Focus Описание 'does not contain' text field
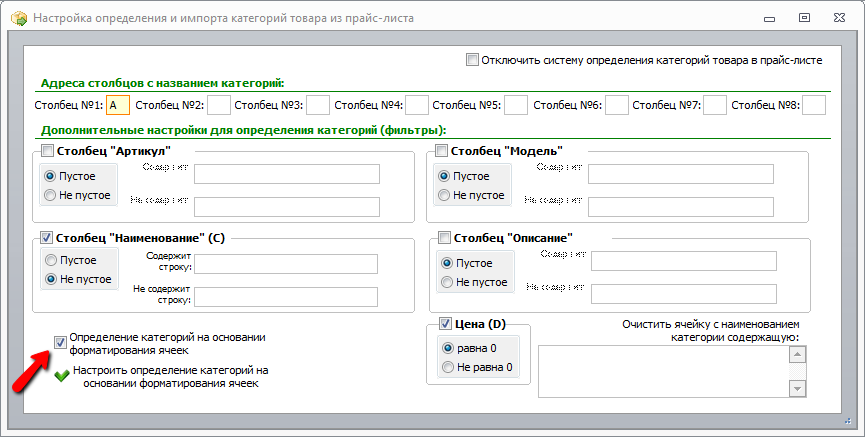Screen dimensions: 865x437 click(x=684, y=294)
